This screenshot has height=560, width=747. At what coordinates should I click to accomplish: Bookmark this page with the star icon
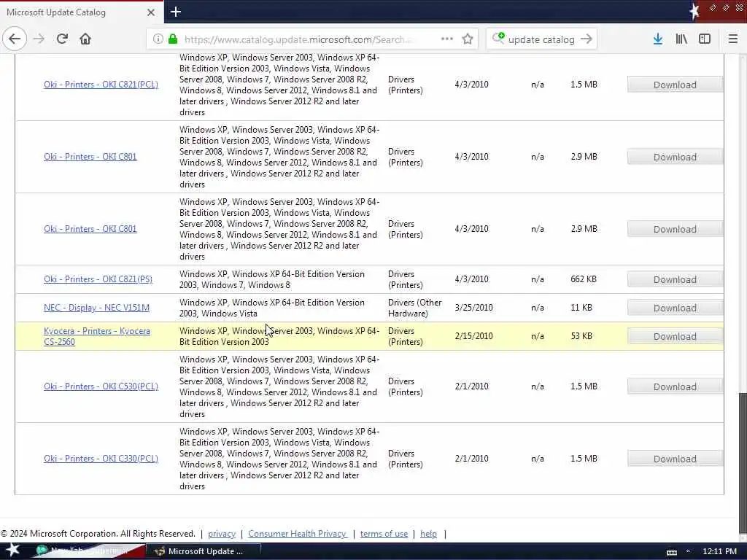pyautogui.click(x=468, y=39)
